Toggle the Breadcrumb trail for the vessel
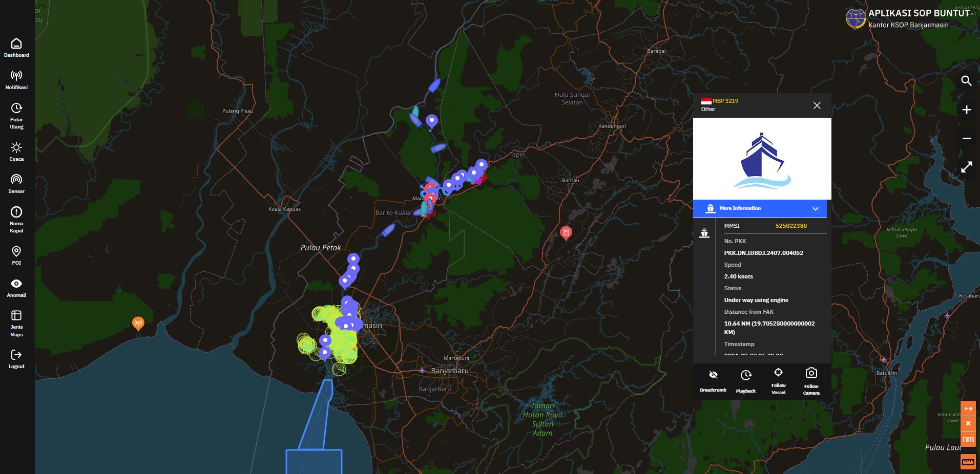 point(713,381)
